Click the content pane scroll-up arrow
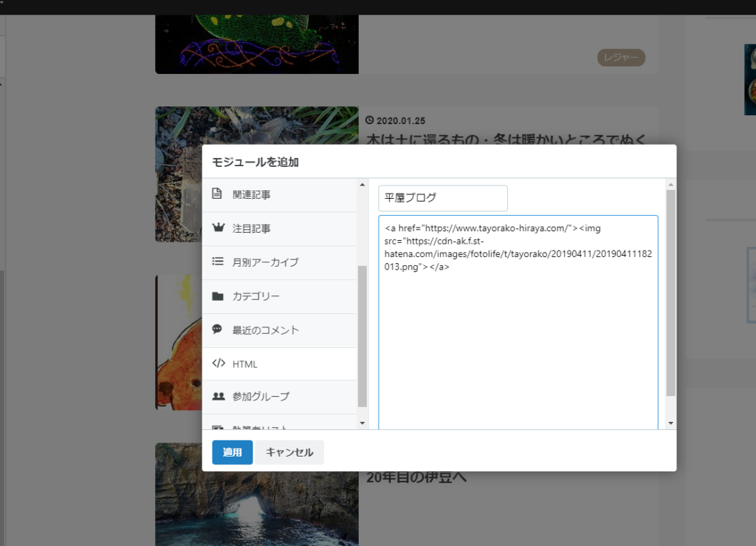Viewport: 756px width, 546px height. [670, 185]
